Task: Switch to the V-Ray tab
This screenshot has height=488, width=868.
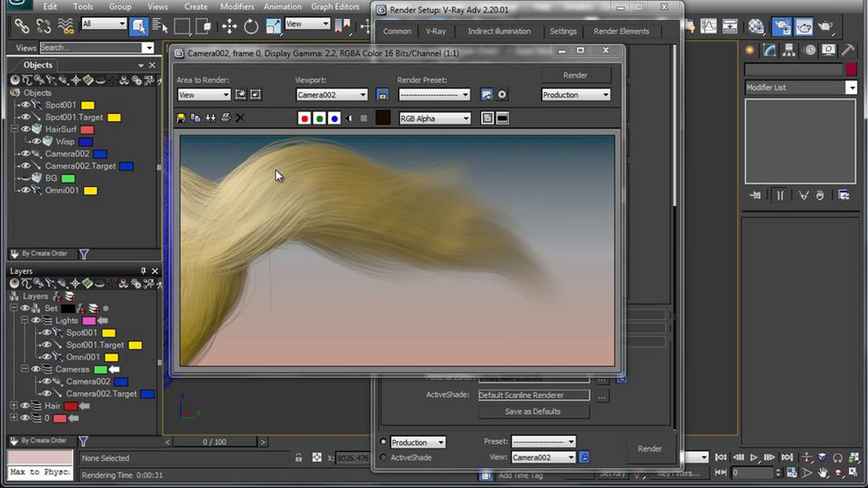Action: [436, 31]
